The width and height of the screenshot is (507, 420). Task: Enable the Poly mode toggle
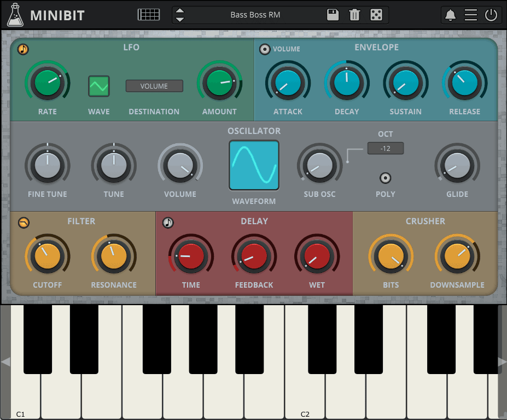[x=386, y=178]
